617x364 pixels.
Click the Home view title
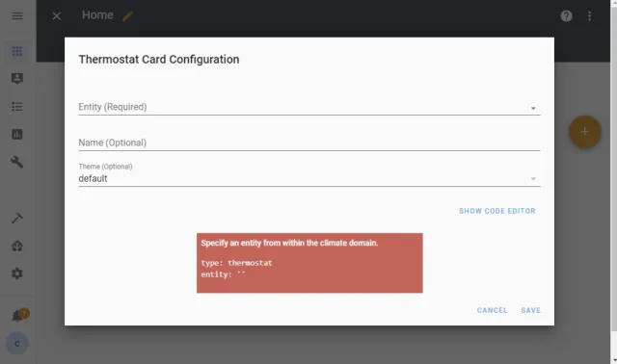97,15
